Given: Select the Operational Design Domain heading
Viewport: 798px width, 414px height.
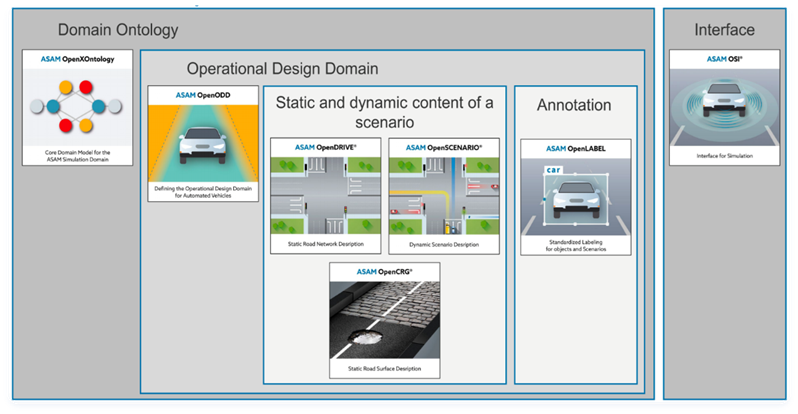Looking at the screenshot, I should pos(282,69).
